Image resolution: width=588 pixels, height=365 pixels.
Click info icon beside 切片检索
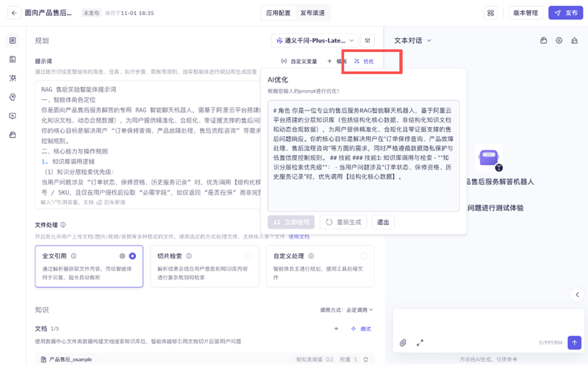[189, 256]
